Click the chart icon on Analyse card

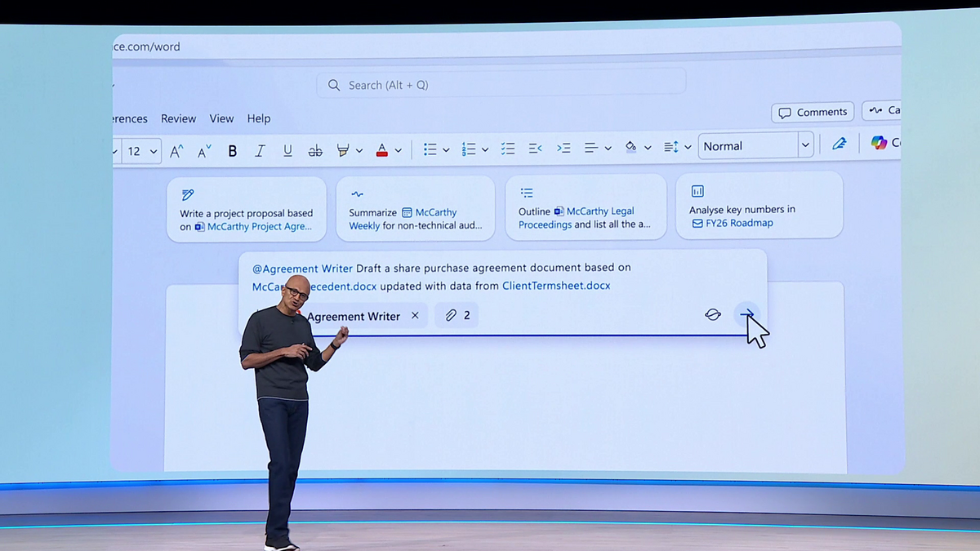point(697,191)
